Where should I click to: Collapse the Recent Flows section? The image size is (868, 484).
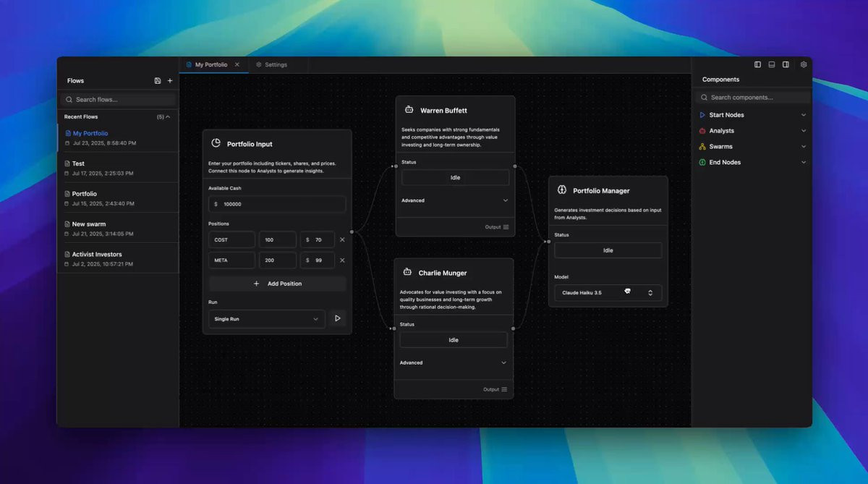coord(168,116)
